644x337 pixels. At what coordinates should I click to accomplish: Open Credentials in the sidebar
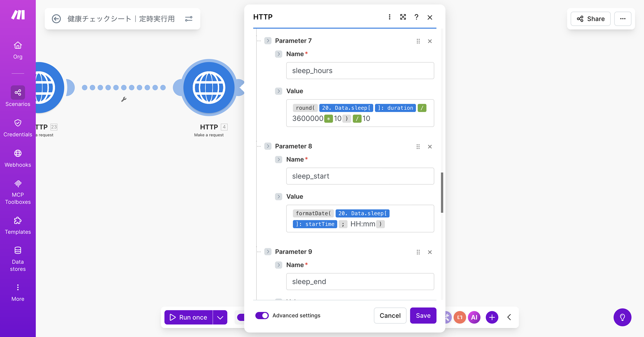pyautogui.click(x=18, y=128)
